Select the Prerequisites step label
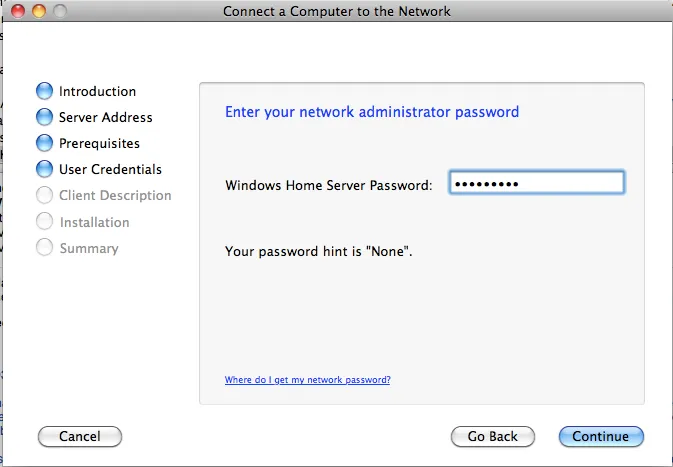Viewport: 673px width, 467px height. point(99,143)
